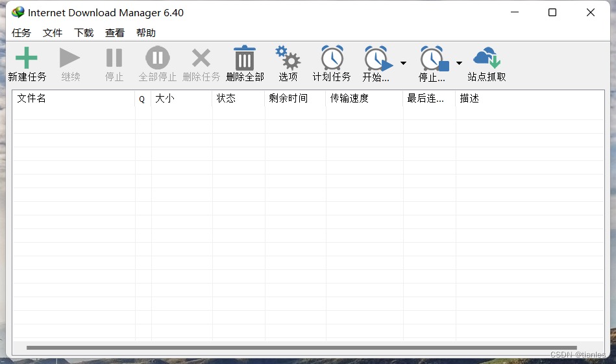The width and height of the screenshot is (616, 364).
Task: Open the Tasks (任务) menu
Action: pos(21,33)
